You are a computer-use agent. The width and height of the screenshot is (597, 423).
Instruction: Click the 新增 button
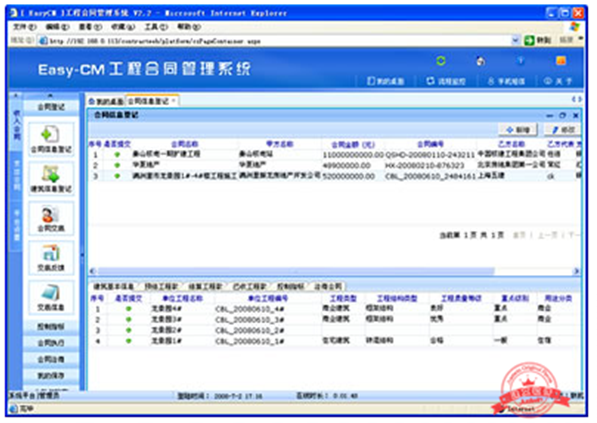(x=519, y=130)
